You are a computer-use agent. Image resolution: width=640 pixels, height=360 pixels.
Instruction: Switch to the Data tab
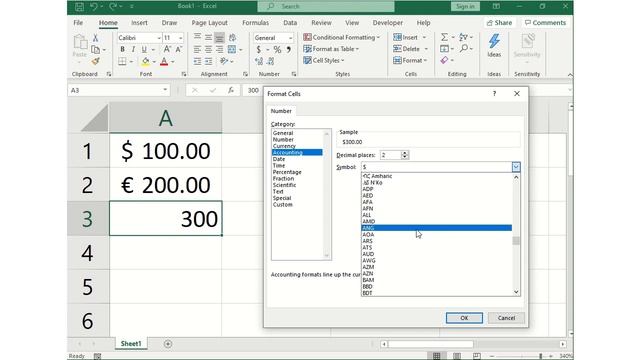(290, 23)
